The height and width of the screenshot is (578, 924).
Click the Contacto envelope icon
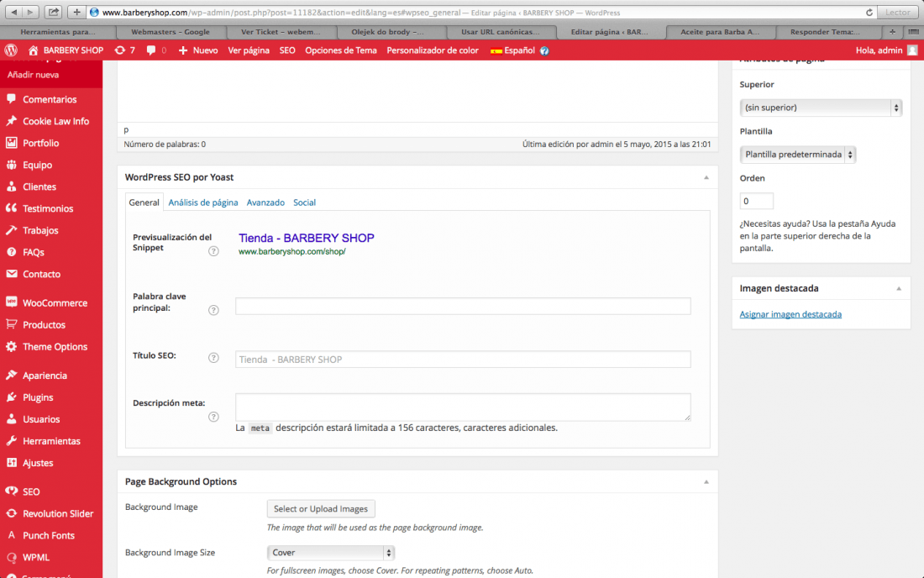(x=11, y=274)
